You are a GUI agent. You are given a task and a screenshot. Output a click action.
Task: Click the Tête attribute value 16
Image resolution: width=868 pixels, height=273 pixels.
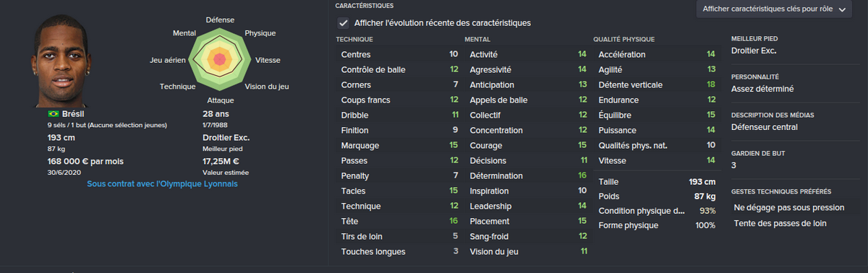point(454,221)
